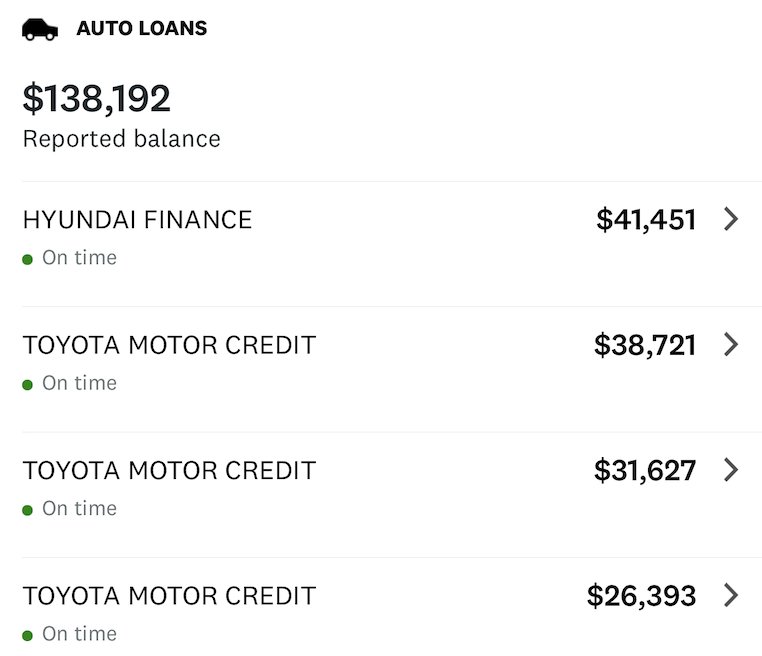Click the green dot for the $26,393 loan
This screenshot has height=656, width=762.
28,636
